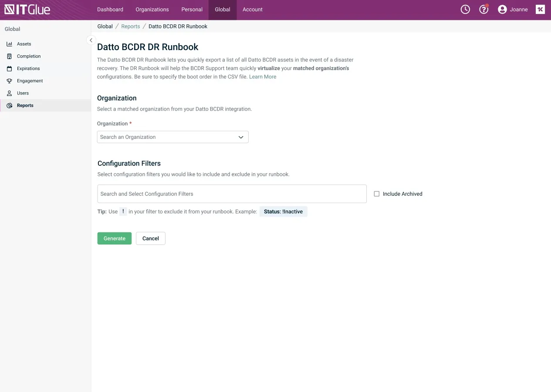551x392 pixels.
Task: Open the recent activity clock icon
Action: click(x=465, y=10)
